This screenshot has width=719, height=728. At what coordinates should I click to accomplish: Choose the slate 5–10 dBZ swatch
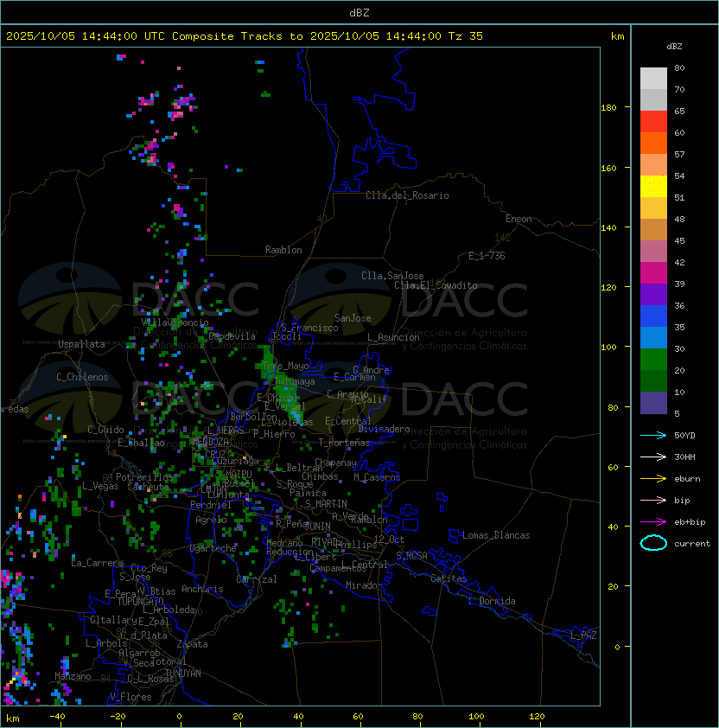(653, 403)
